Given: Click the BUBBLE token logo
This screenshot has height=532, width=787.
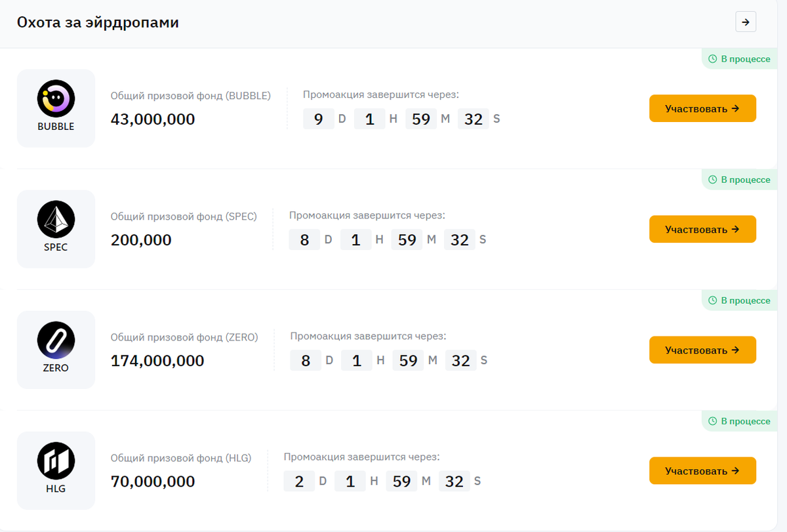Looking at the screenshot, I should point(56,99).
